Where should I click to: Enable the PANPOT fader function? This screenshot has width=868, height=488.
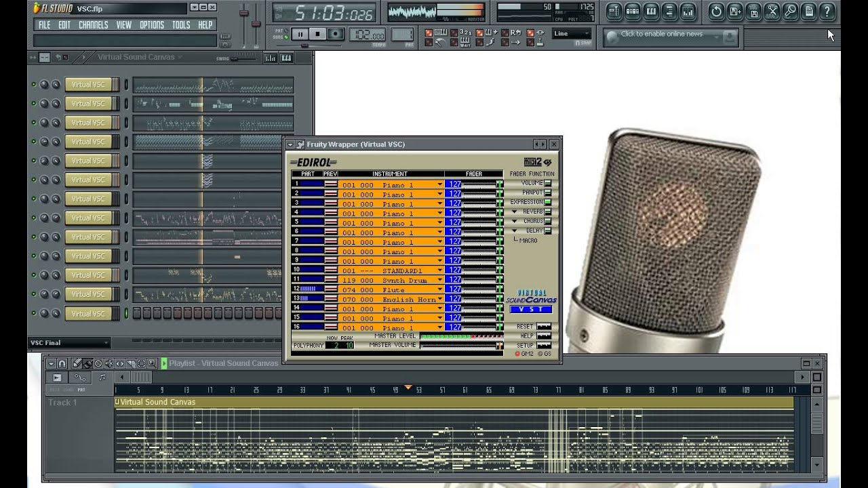click(x=547, y=192)
